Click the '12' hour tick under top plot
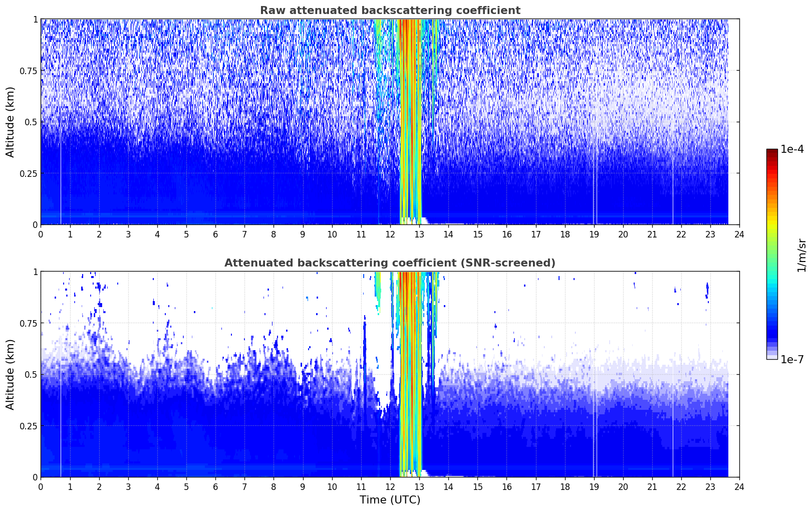 [x=390, y=234]
